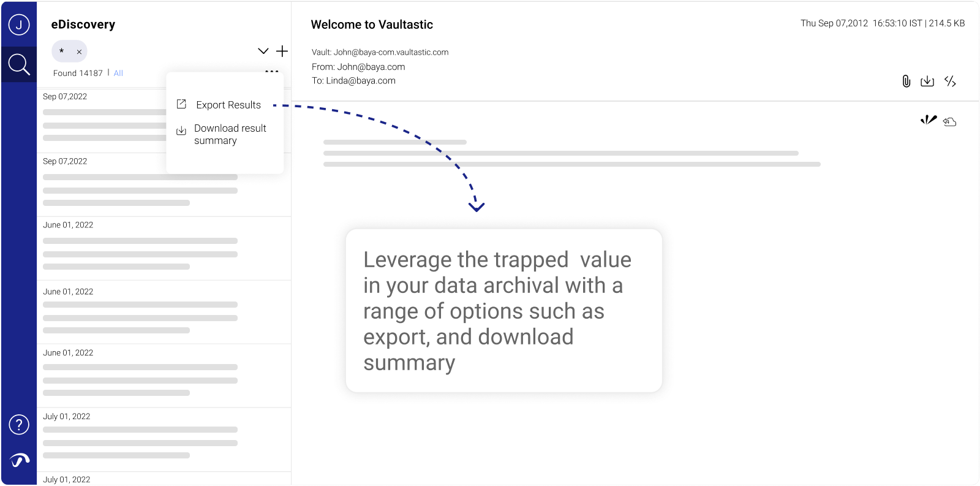Open the three-dot more options menu
This screenshot has width=980, height=486.
271,71
